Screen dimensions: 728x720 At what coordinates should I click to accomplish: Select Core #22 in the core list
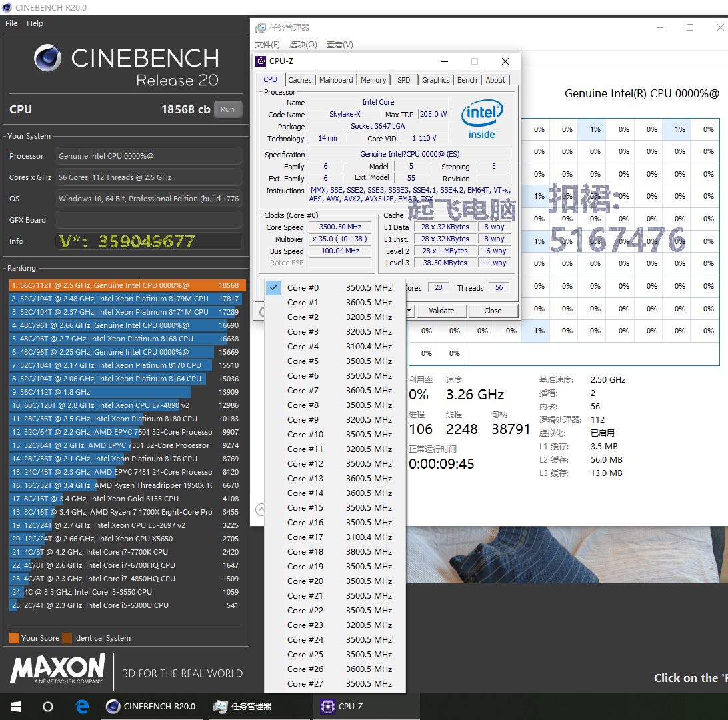click(x=335, y=611)
